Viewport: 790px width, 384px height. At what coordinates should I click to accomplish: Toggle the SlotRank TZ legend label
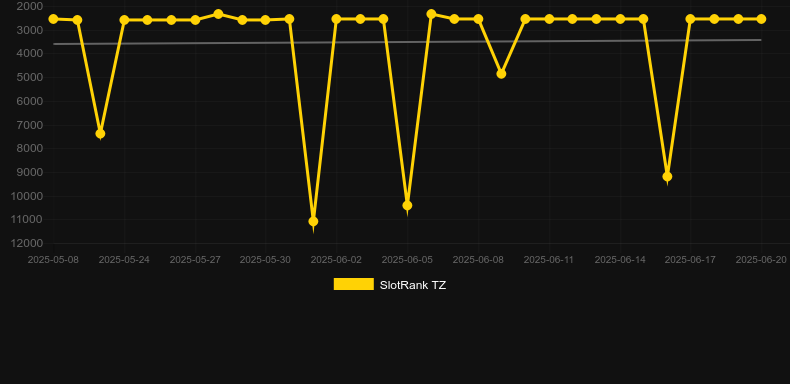[413, 285]
